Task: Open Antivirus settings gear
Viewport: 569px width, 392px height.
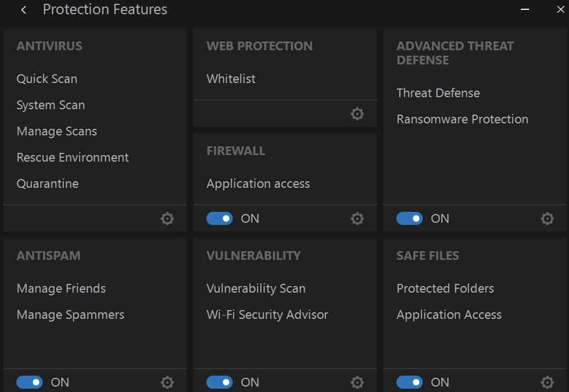Action: (x=167, y=218)
